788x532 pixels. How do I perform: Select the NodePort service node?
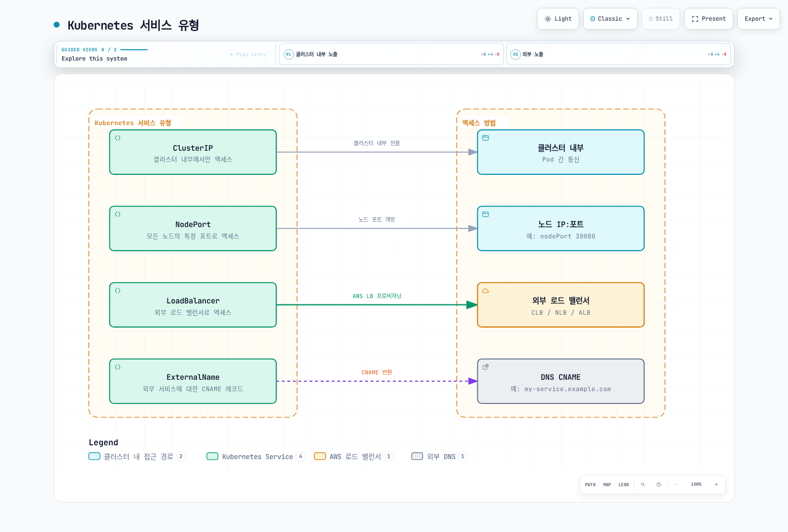[193, 229]
